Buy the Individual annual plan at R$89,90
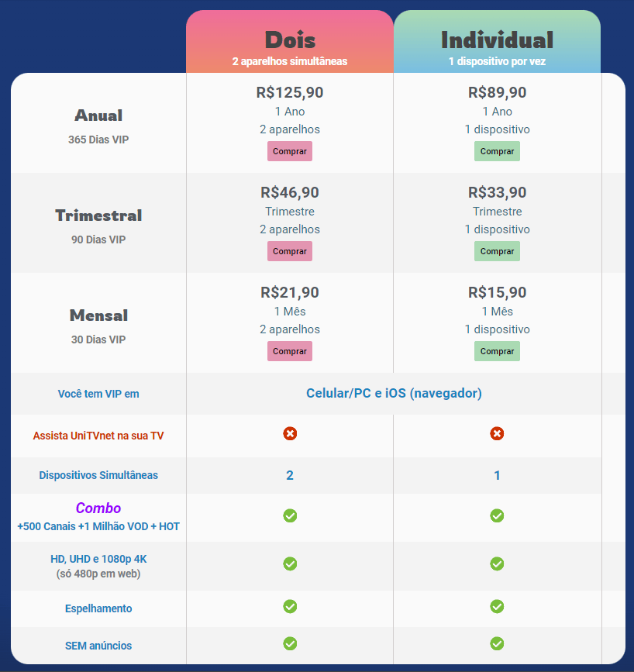 (x=497, y=151)
